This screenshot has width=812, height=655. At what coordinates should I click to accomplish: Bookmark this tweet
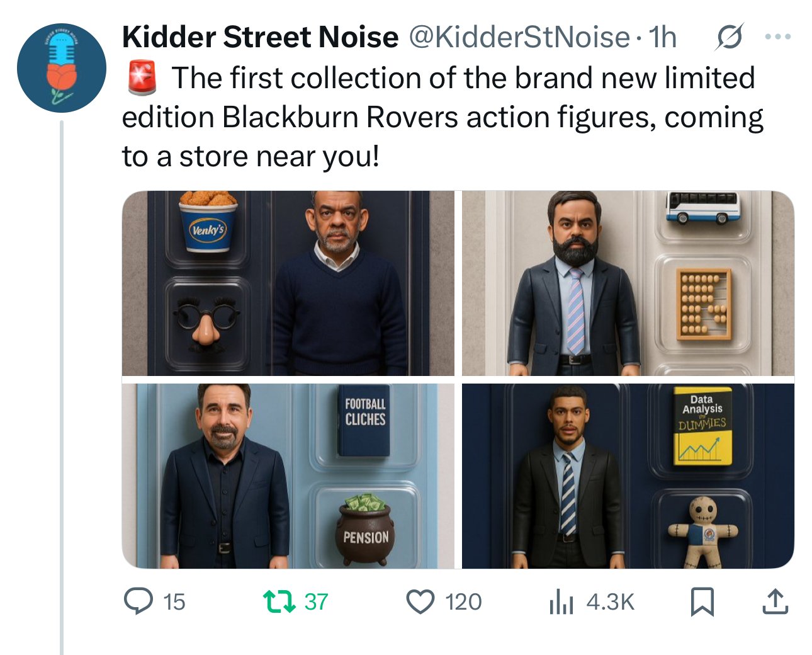click(x=702, y=601)
